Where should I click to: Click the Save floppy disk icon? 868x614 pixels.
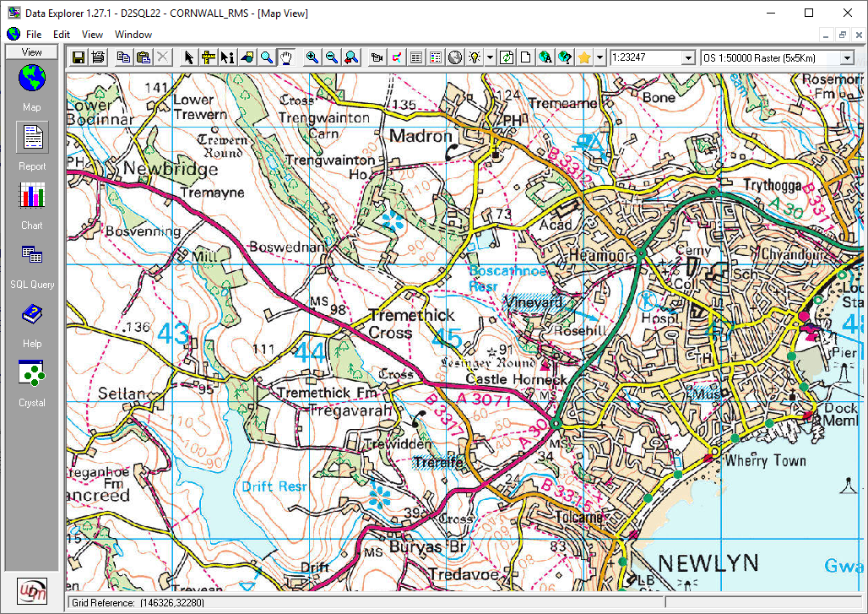[x=79, y=57]
